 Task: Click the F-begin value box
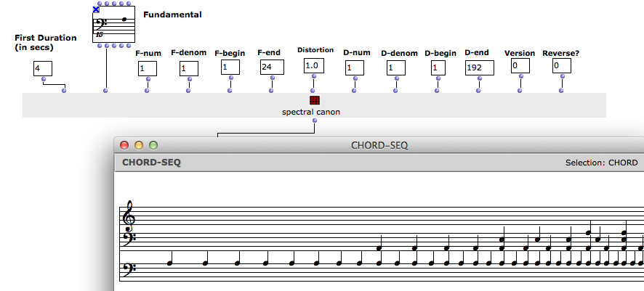(x=230, y=67)
